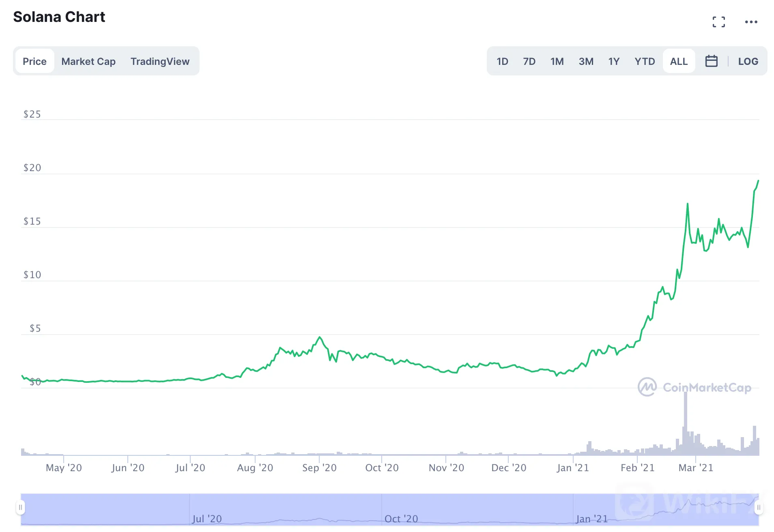Grab the left range selector handle
Image resolution: width=774 pixels, height=532 pixels.
[20, 507]
